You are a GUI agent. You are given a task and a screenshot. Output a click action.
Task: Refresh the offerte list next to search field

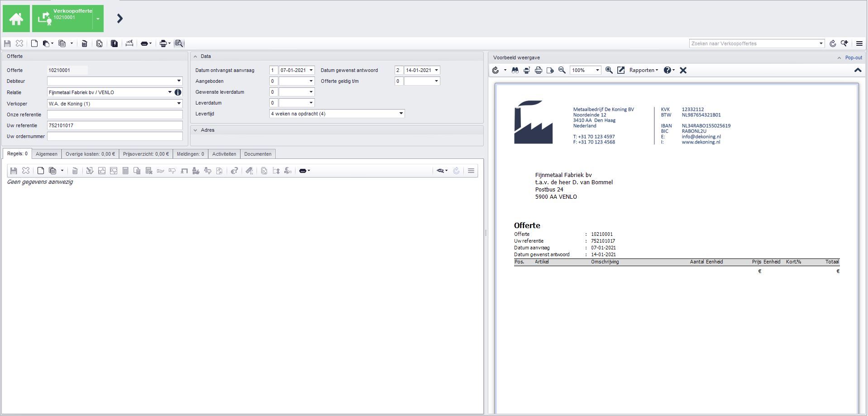tap(833, 43)
